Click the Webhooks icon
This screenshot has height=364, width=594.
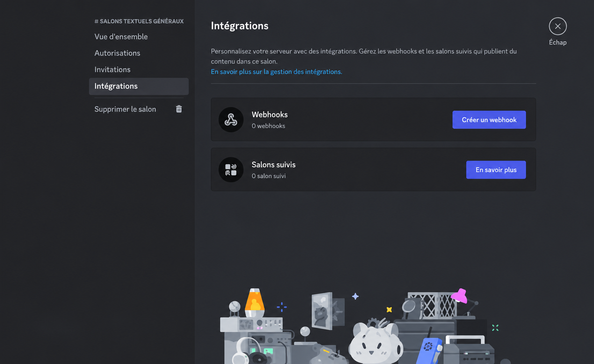coord(231,120)
